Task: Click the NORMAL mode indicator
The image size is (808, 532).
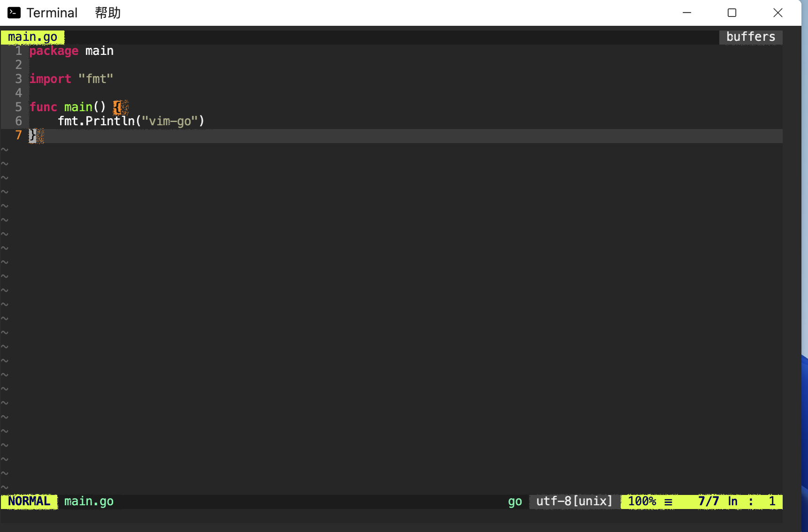Action: 29,502
